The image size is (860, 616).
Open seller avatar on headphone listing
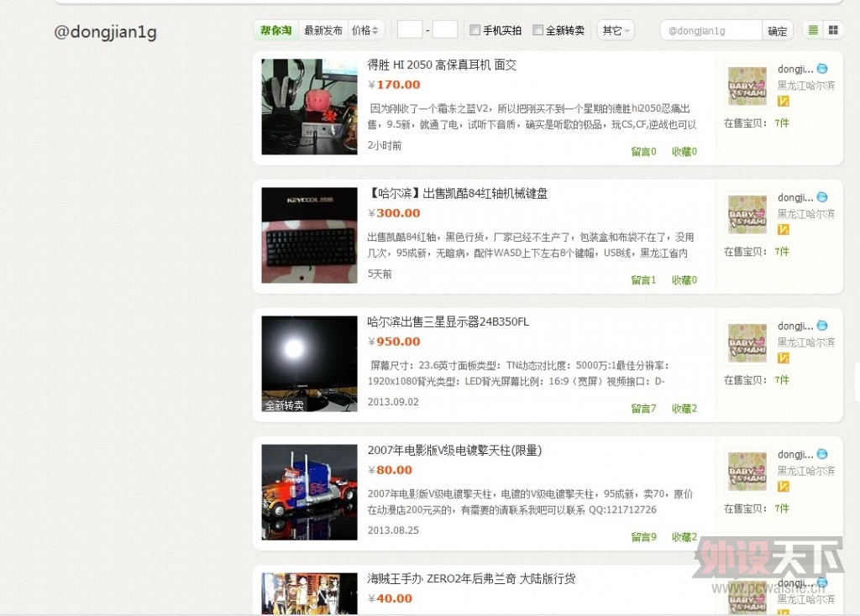[x=747, y=86]
